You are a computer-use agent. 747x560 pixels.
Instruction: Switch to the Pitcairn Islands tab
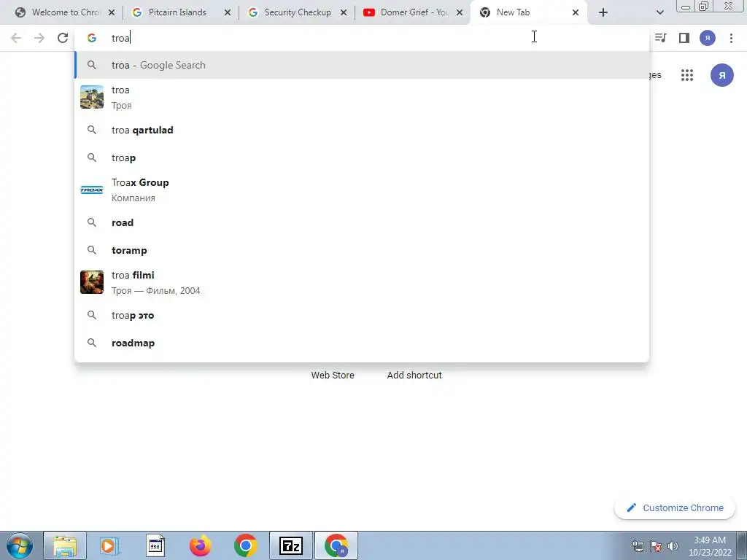(x=177, y=13)
